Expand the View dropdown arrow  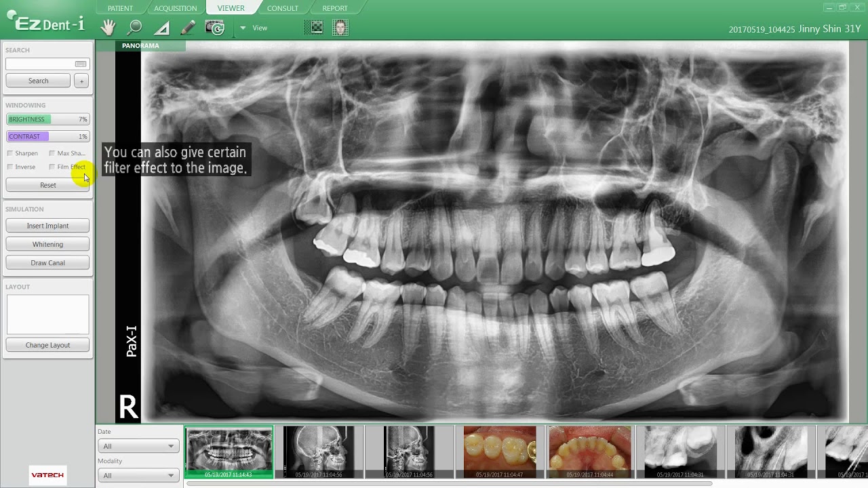(x=243, y=28)
